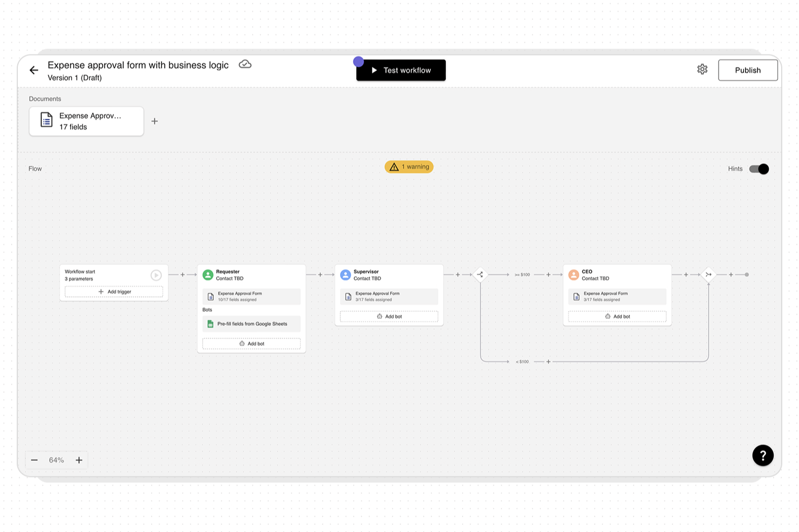The image size is (799, 532).
Task: Click plus on the >= $100 branch
Action: tap(549, 275)
